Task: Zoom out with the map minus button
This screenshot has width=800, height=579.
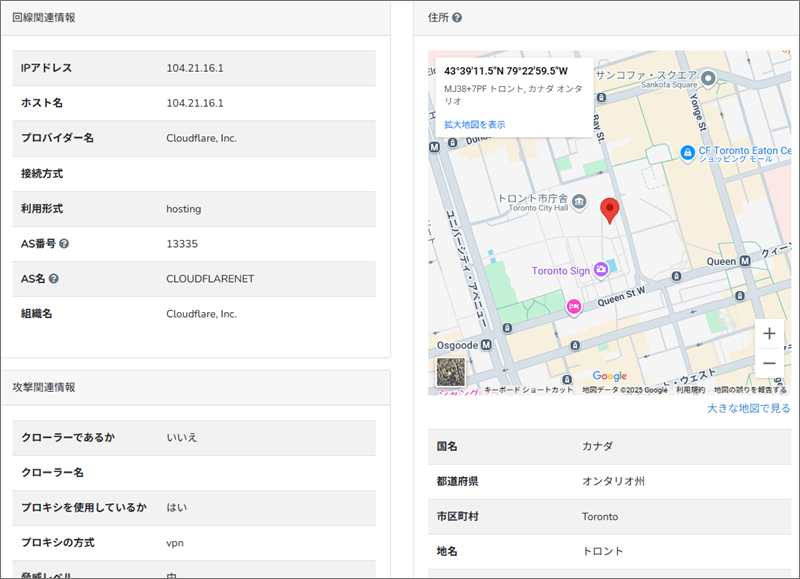Action: pos(769,363)
